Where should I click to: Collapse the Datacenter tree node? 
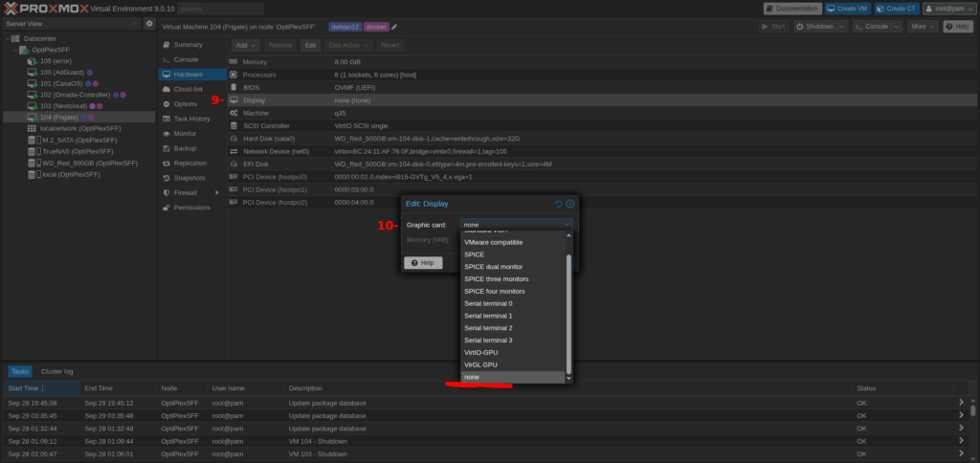7,38
